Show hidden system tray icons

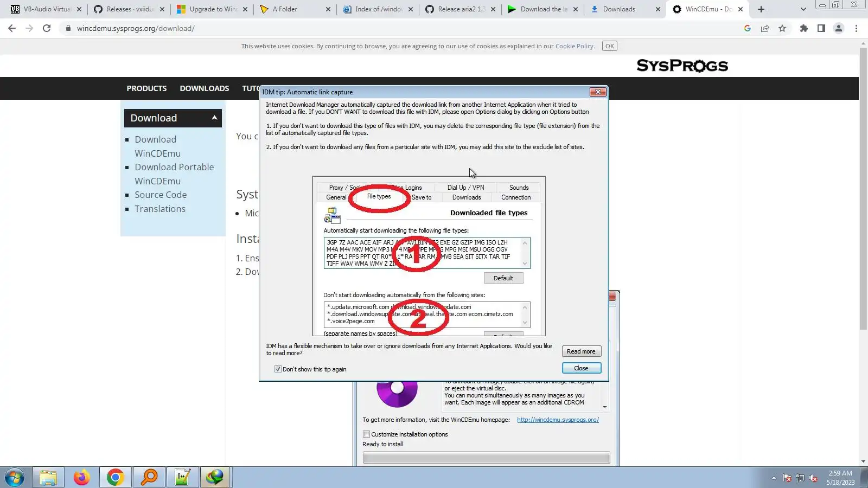pos(774,478)
